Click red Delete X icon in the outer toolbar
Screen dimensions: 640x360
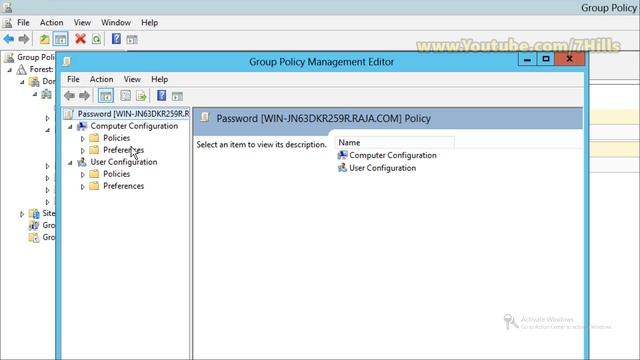pos(80,39)
